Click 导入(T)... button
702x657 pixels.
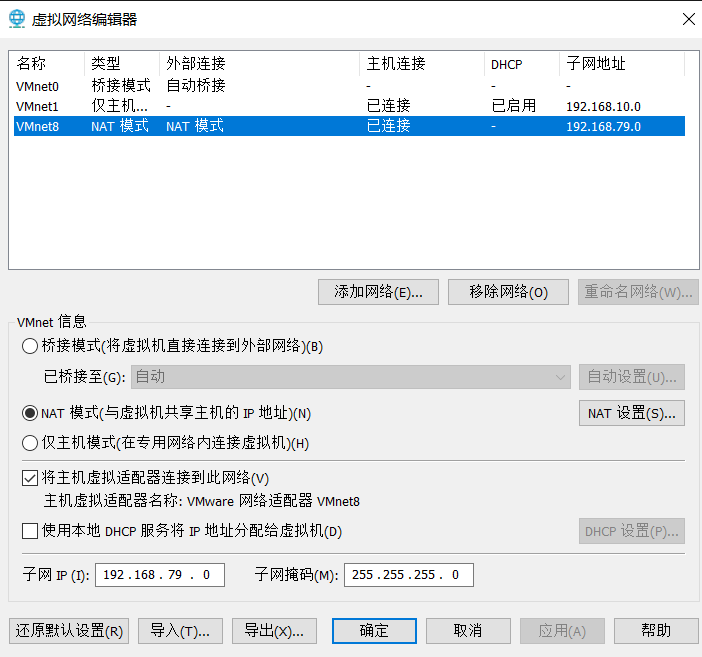pyautogui.click(x=180, y=631)
